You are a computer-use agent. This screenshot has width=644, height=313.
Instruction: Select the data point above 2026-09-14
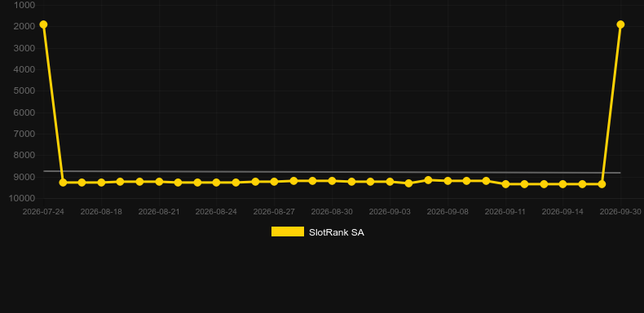(562, 184)
